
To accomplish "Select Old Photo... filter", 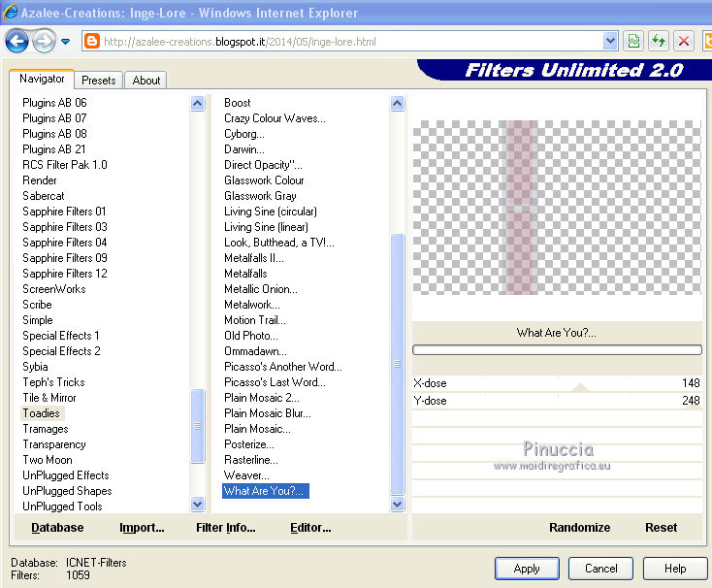I will pos(251,336).
